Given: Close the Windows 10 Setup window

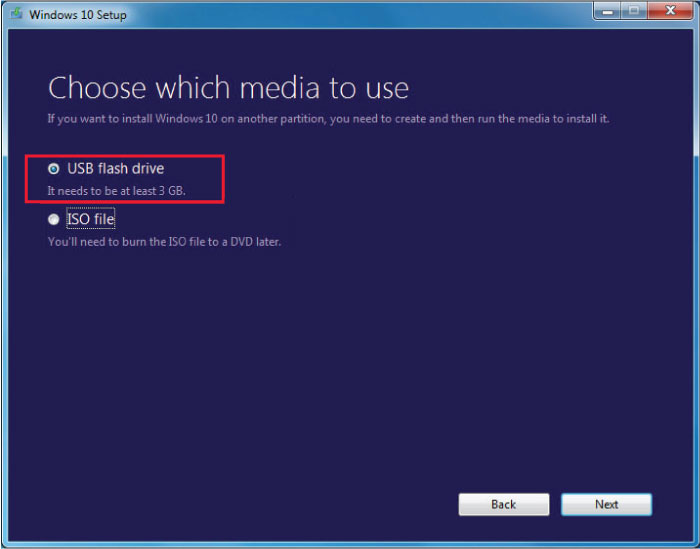Looking at the screenshot, I should point(670,11).
